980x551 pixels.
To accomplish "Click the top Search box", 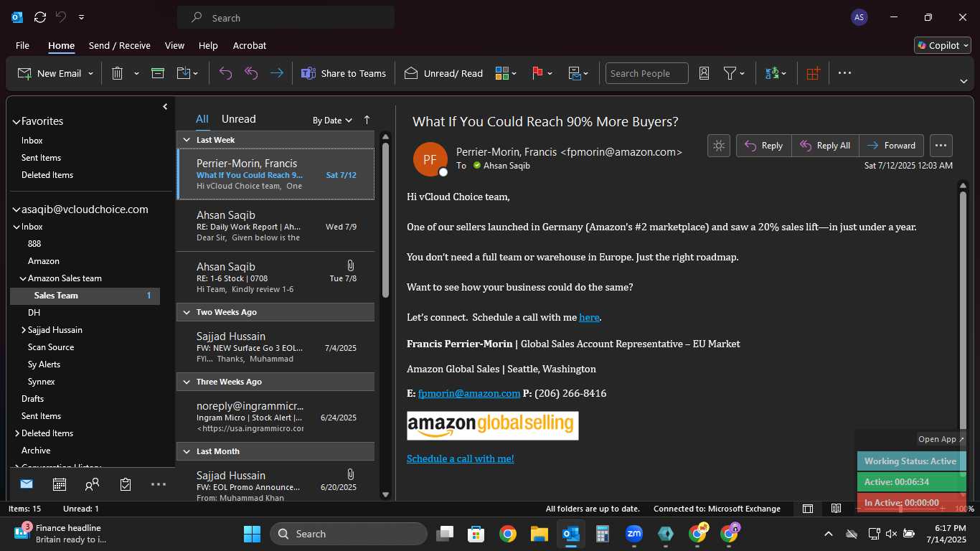I will (x=286, y=17).
